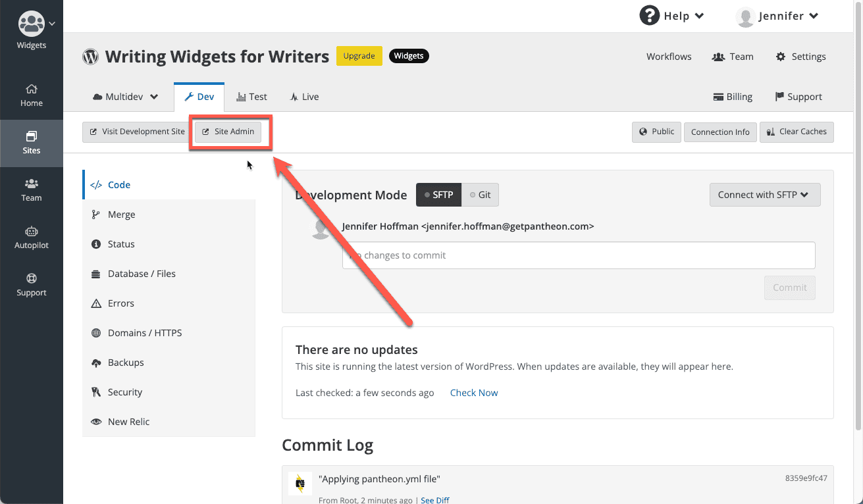Open the Connect with SFTP dropdown
The image size is (863, 504).
click(x=764, y=194)
